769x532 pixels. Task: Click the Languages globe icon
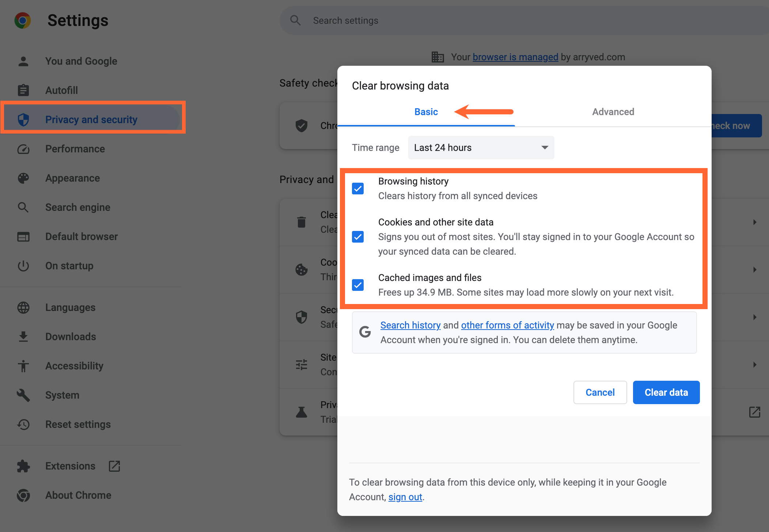(23, 308)
